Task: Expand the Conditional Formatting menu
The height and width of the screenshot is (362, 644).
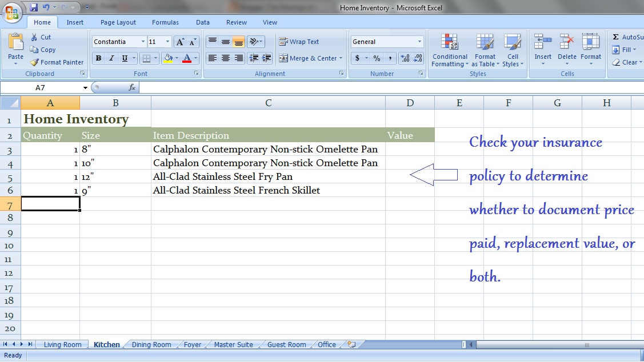Action: point(450,50)
